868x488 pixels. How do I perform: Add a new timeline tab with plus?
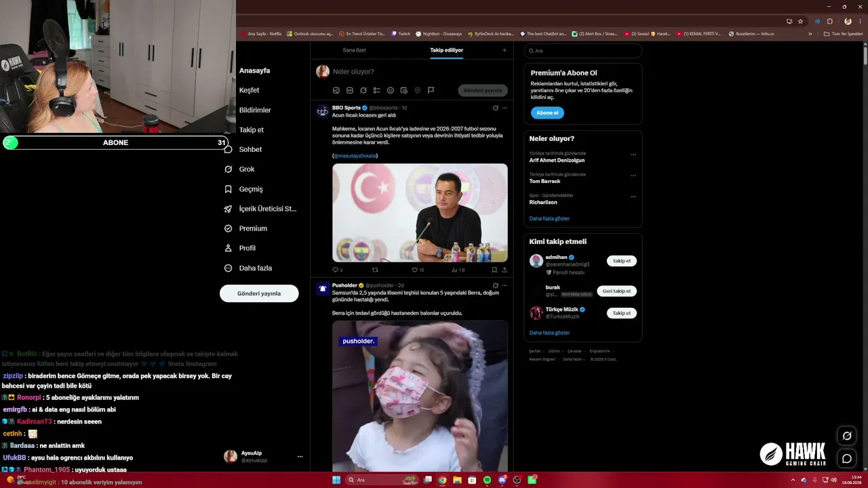pyautogui.click(x=504, y=50)
